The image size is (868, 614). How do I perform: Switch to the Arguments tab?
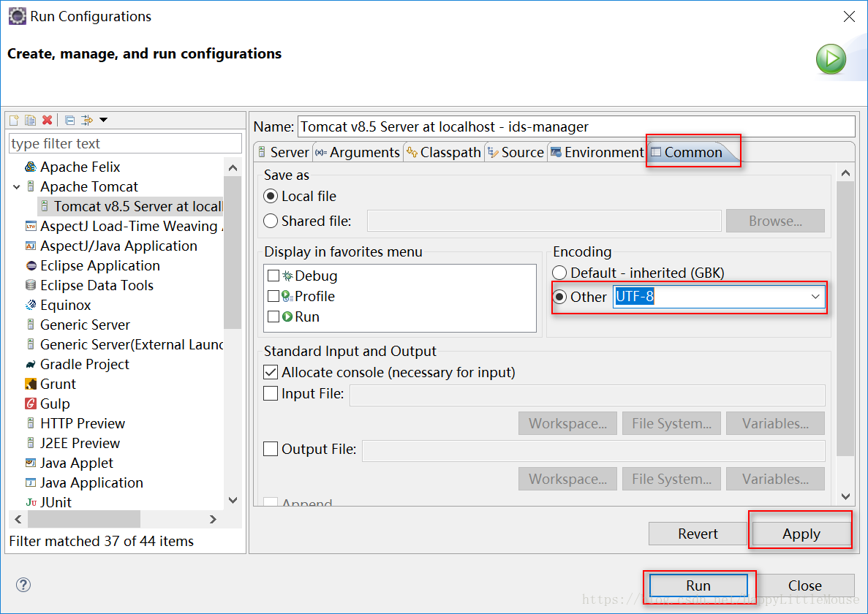click(x=358, y=152)
